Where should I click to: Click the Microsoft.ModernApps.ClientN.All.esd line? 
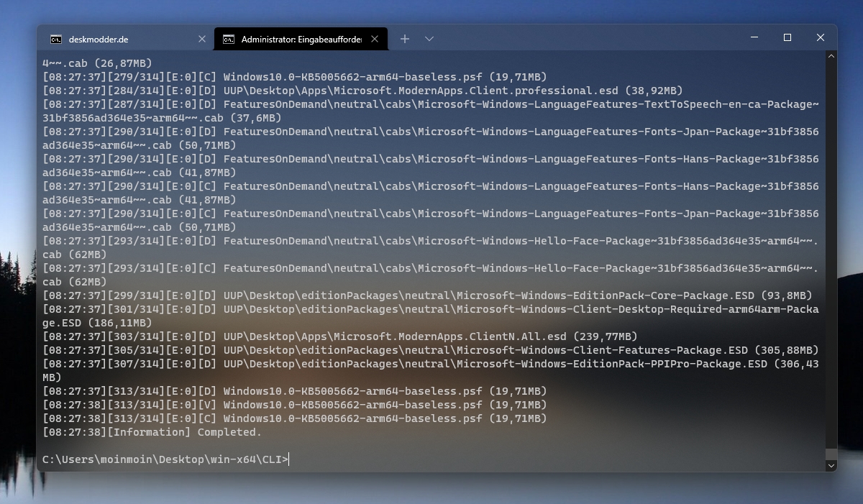340,336
